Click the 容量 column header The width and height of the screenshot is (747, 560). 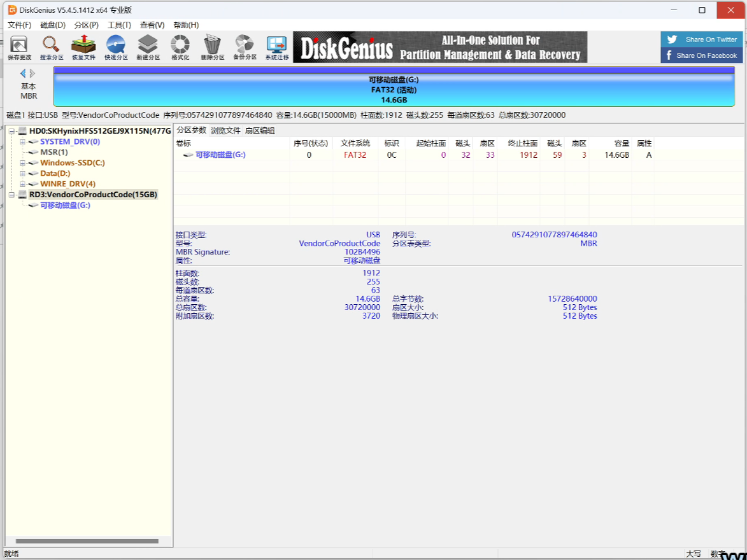610,143
